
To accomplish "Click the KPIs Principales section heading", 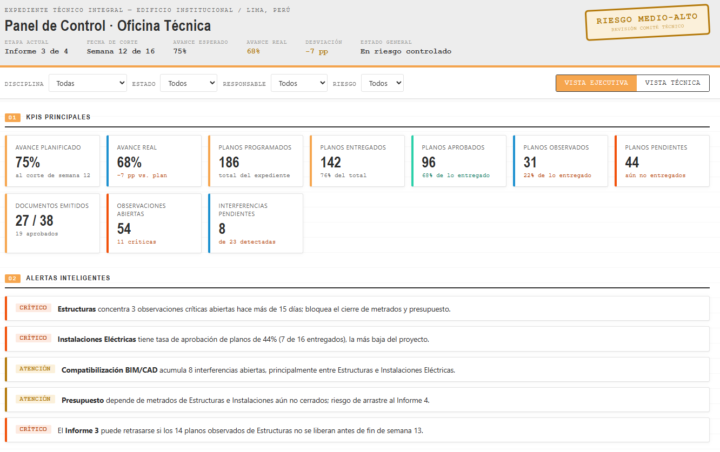I will pos(58,117).
